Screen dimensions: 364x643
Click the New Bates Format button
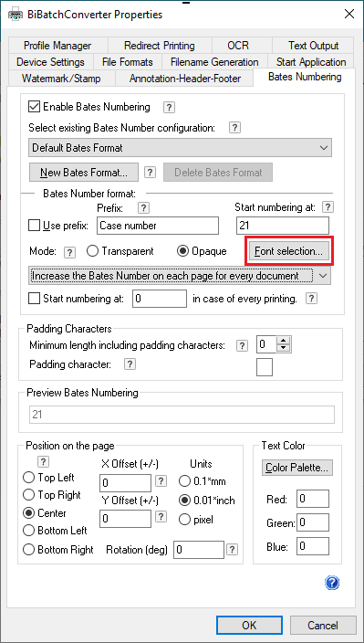pyautogui.click(x=84, y=173)
